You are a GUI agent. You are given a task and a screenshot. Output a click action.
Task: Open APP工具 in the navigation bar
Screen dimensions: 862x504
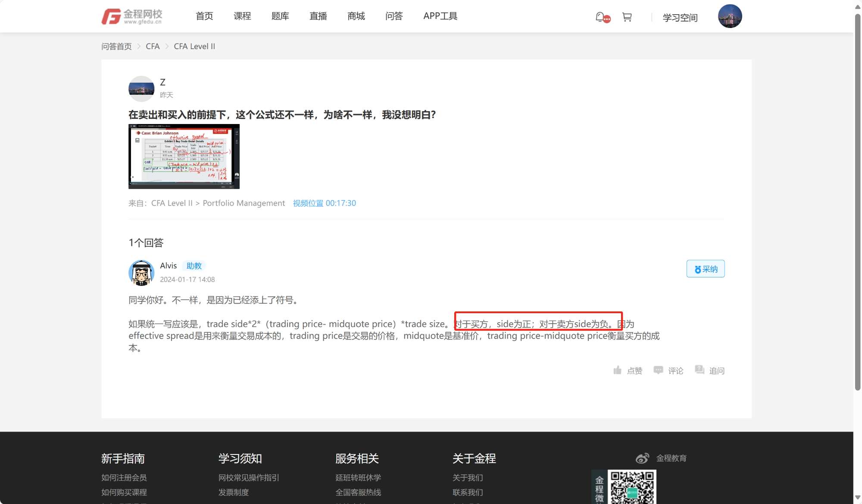(440, 16)
